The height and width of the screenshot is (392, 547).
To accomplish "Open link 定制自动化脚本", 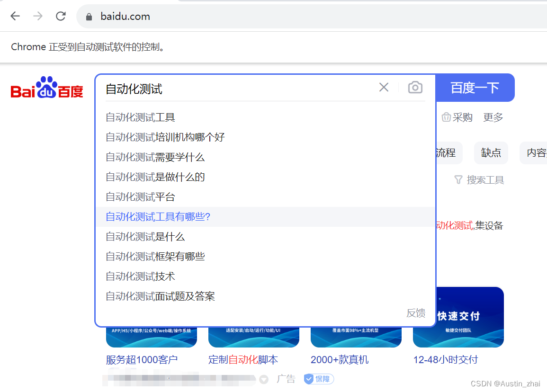I will pyautogui.click(x=243, y=359).
